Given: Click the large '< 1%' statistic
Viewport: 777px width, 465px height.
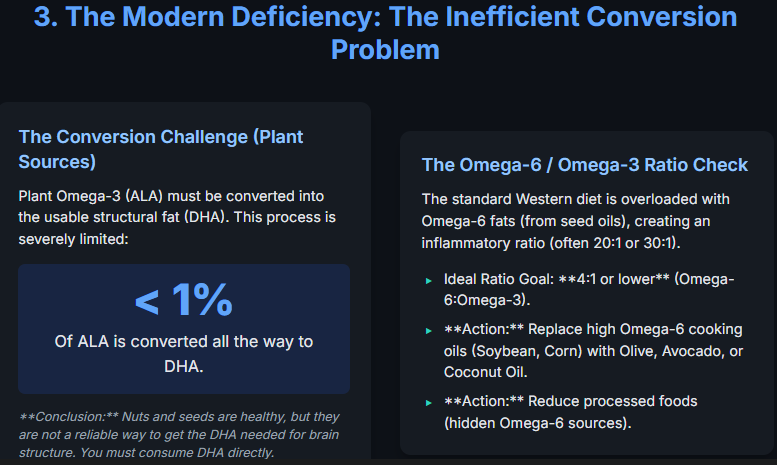Looking at the screenshot, I should pyautogui.click(x=183, y=300).
